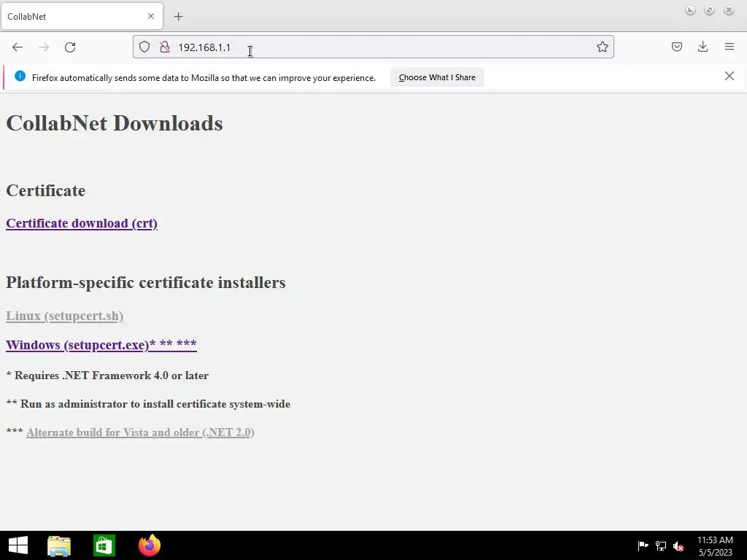747x560 pixels.
Task: Click the address bar showing 192.168.1.1
Action: [x=373, y=47]
